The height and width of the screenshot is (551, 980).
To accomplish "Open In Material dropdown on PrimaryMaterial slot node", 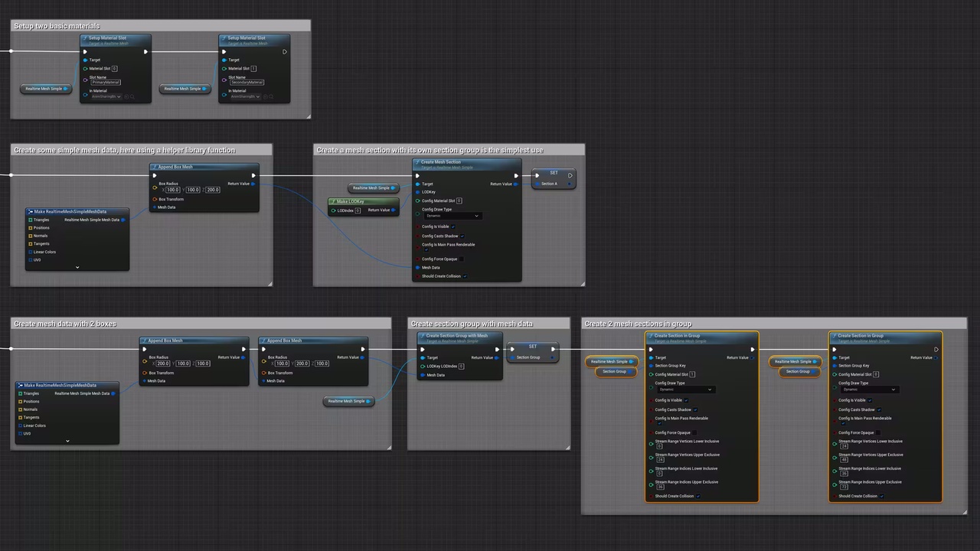I will 106,96.
